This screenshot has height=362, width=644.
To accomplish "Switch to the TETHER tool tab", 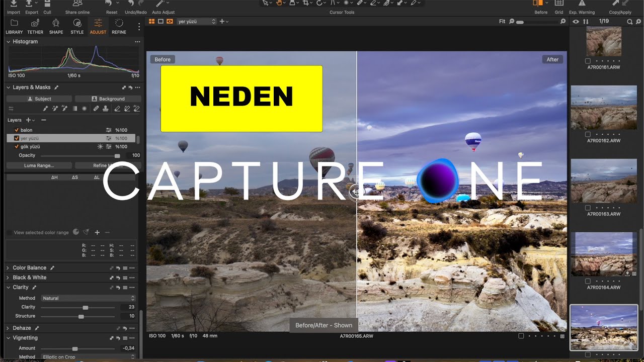I will pyautogui.click(x=35, y=27).
